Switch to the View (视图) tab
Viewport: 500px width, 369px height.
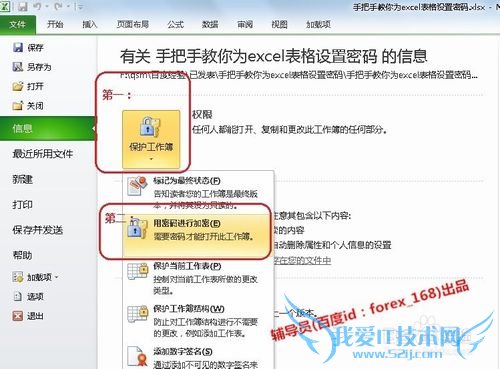coord(279,24)
